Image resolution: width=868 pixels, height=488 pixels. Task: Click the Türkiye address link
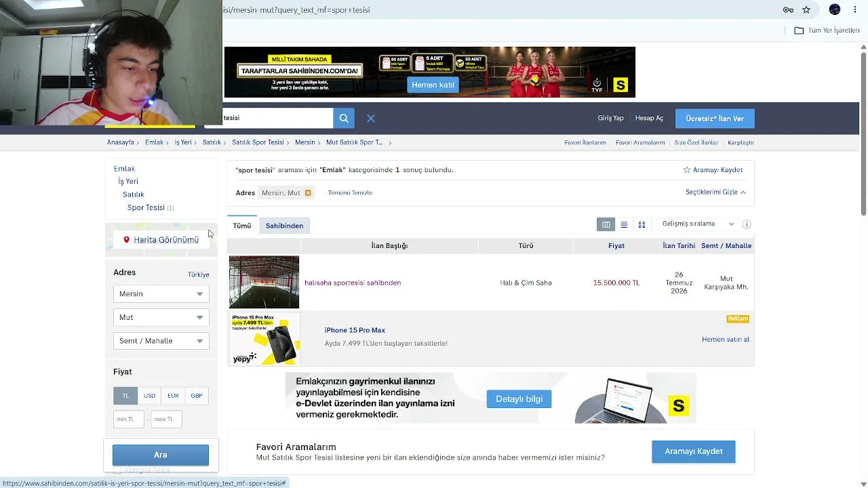point(198,274)
